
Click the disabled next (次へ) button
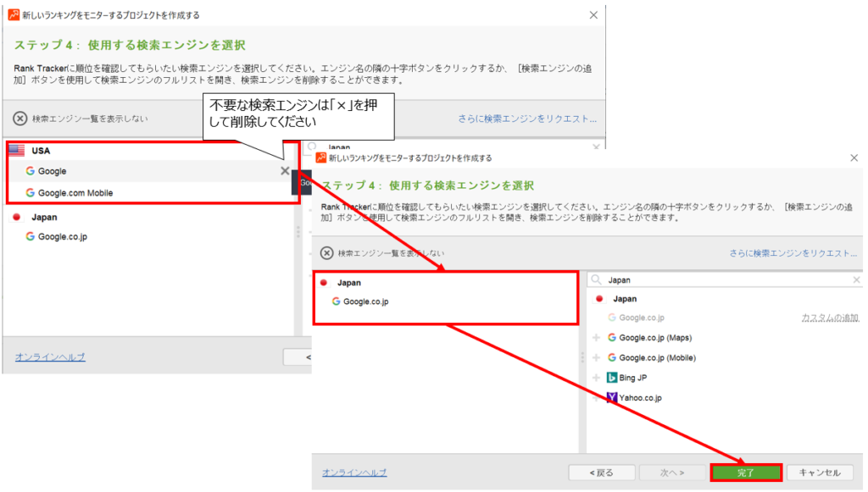click(x=672, y=473)
